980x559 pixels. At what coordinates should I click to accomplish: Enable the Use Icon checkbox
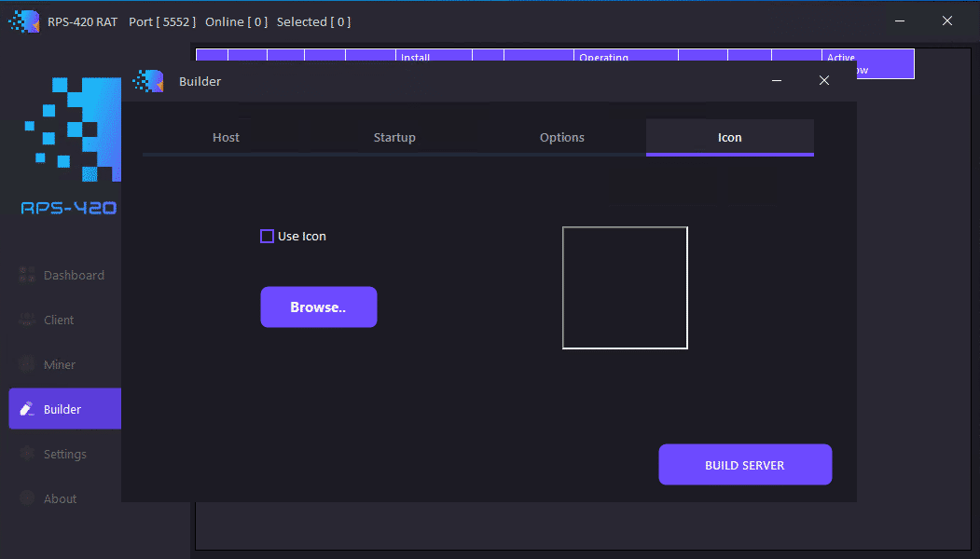[267, 237]
